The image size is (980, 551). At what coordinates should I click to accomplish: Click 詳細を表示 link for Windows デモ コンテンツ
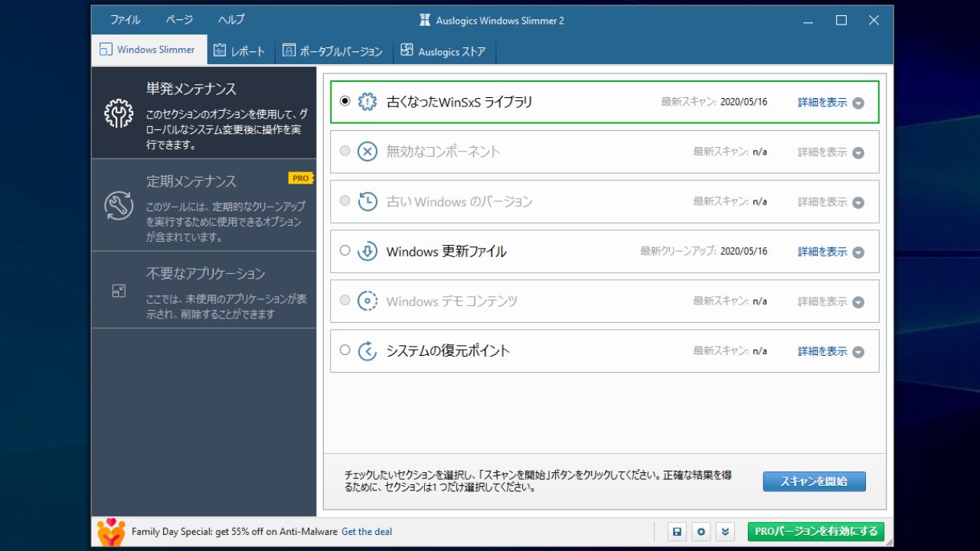(x=822, y=301)
